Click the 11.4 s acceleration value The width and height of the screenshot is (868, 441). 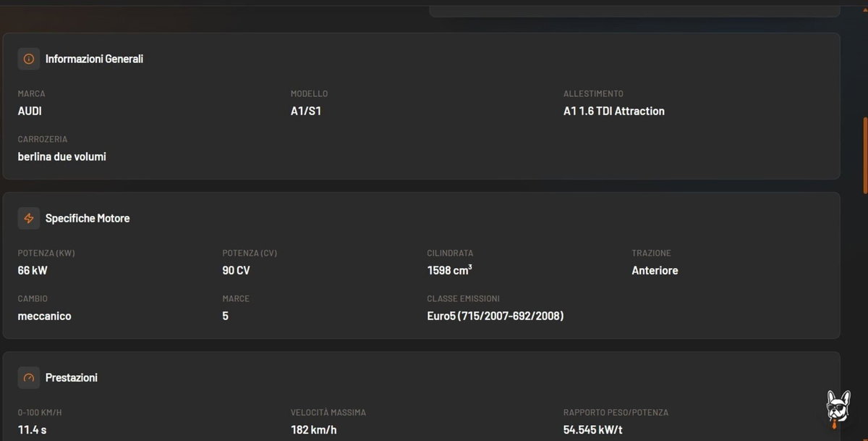(33, 429)
